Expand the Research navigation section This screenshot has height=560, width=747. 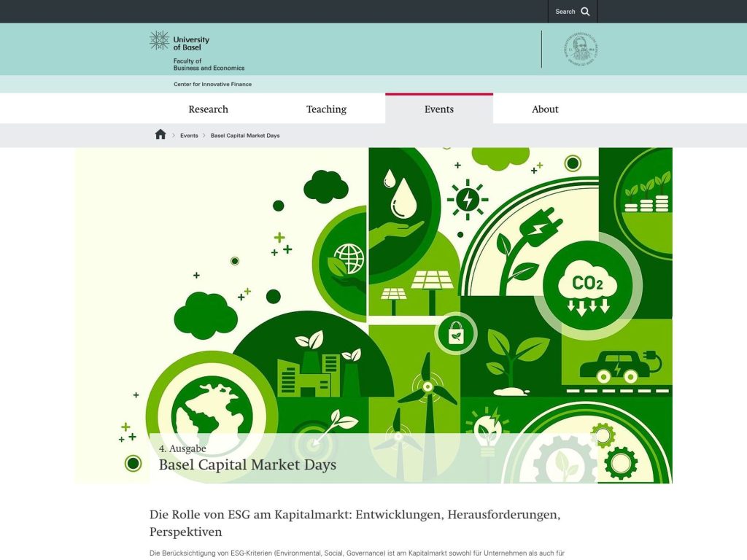(x=208, y=109)
